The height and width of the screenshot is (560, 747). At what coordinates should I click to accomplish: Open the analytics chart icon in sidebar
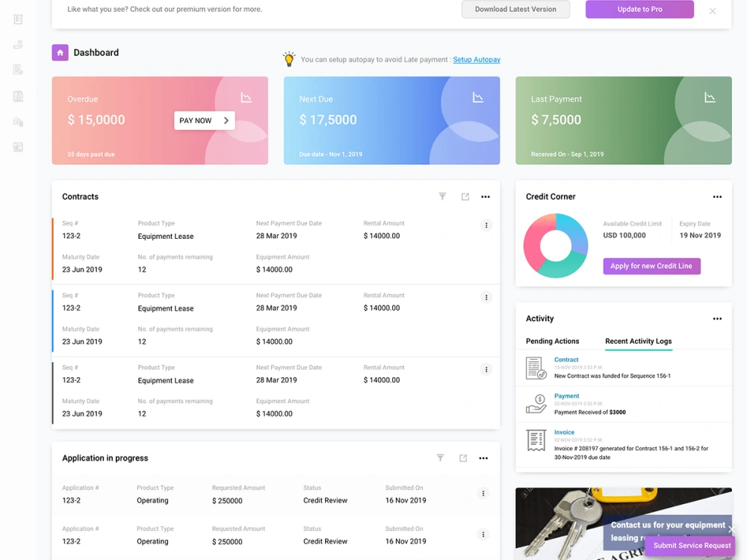[x=18, y=147]
